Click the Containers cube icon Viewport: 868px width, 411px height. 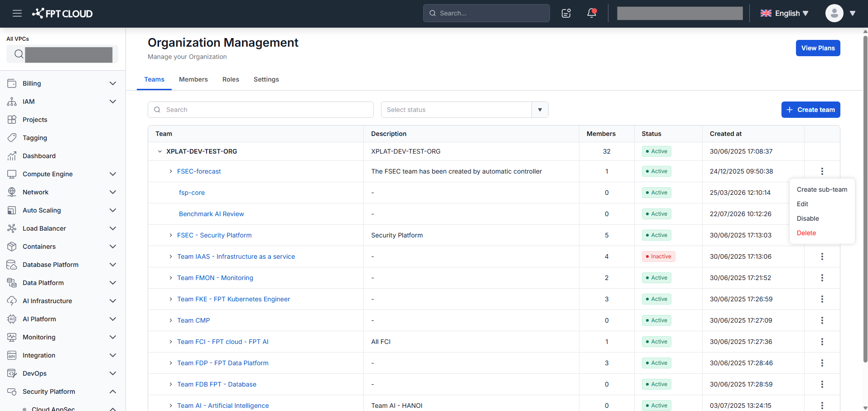click(12, 247)
